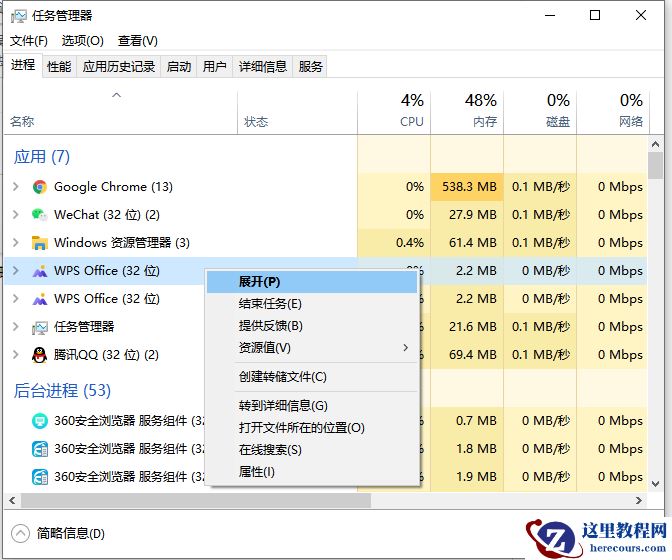This screenshot has width=672, height=560.
Task: Open the 资源值 submenu arrow
Action: 405,347
